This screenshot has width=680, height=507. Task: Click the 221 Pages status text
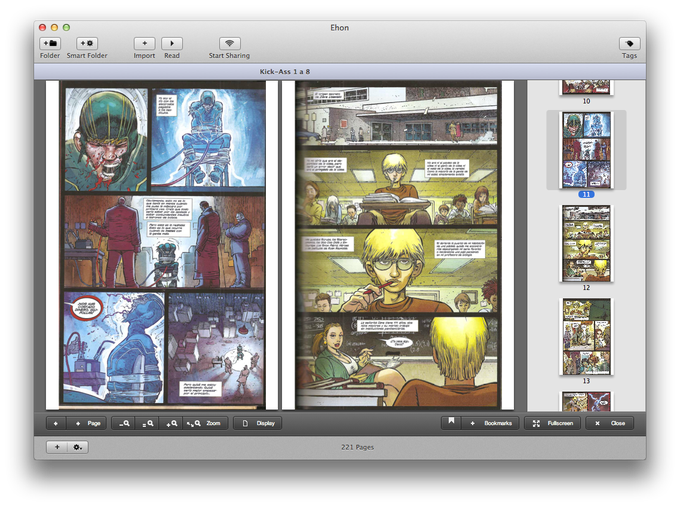click(x=357, y=447)
